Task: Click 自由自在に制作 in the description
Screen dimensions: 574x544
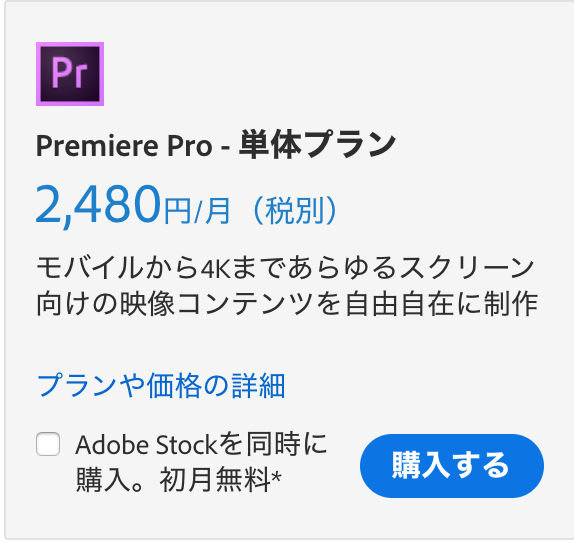Action: coord(442,303)
